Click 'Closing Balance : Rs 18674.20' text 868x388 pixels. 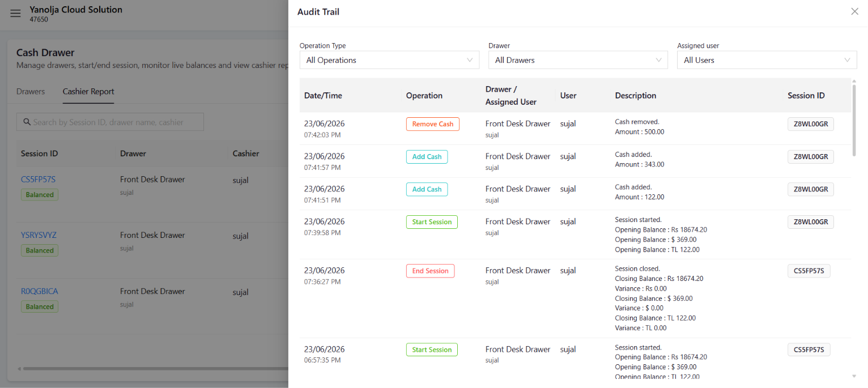pos(659,279)
